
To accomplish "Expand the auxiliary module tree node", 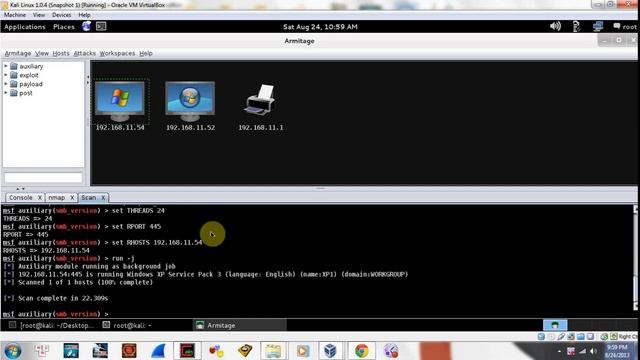I will 6,66.
